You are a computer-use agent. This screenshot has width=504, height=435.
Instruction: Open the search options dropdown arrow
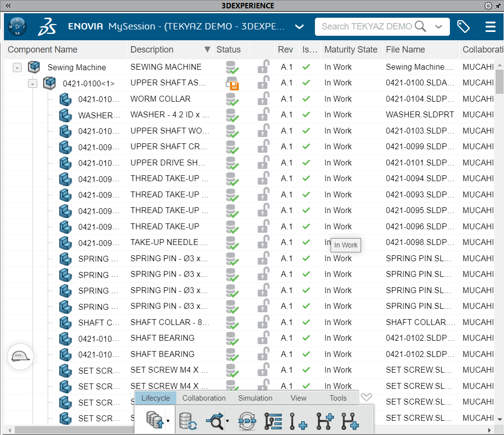click(x=439, y=27)
